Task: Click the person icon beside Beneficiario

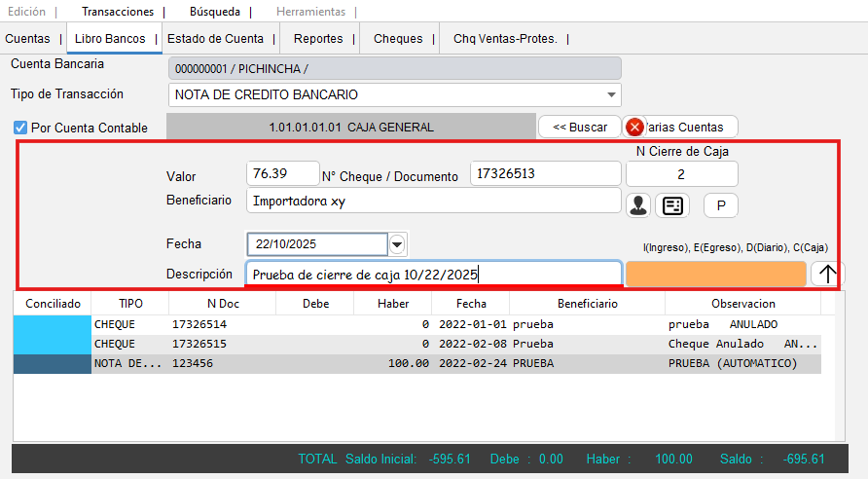Action: coord(637,204)
